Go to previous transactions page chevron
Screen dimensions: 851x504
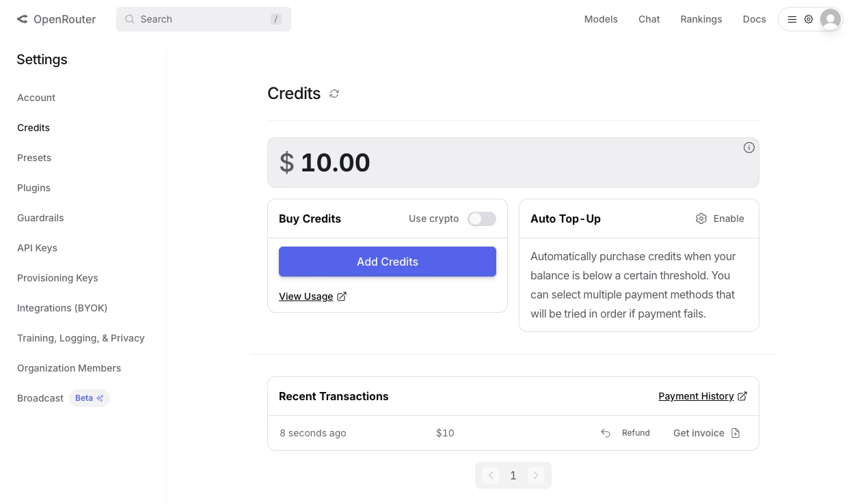pos(491,475)
